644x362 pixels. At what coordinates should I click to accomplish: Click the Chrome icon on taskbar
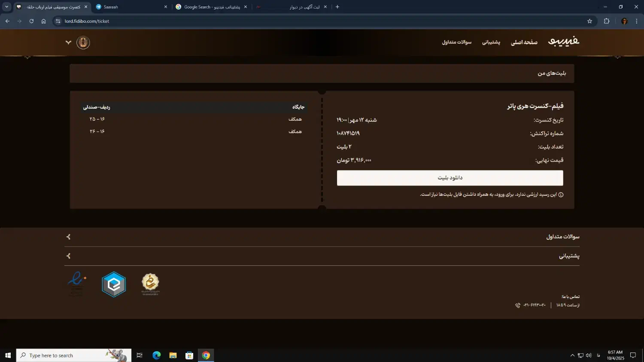pos(206,355)
